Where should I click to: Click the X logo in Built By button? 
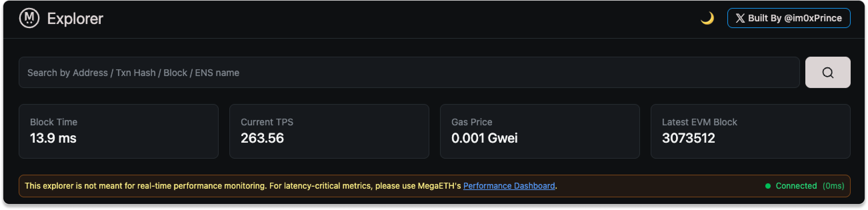tap(740, 18)
